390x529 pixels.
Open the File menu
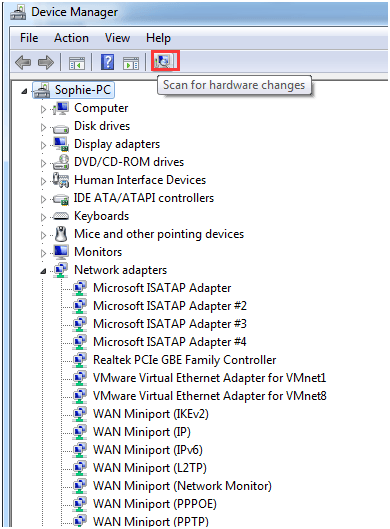tap(29, 38)
